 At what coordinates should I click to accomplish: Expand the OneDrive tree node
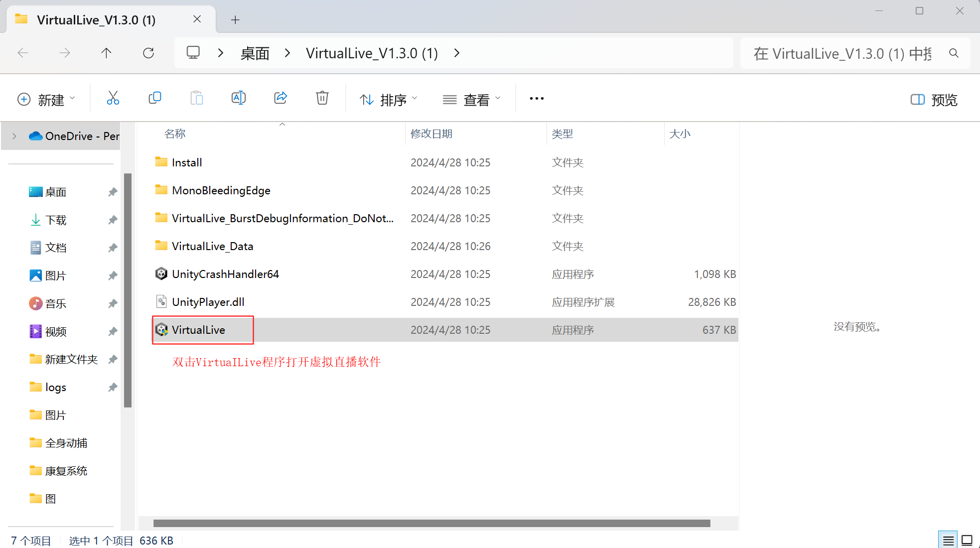[14, 136]
